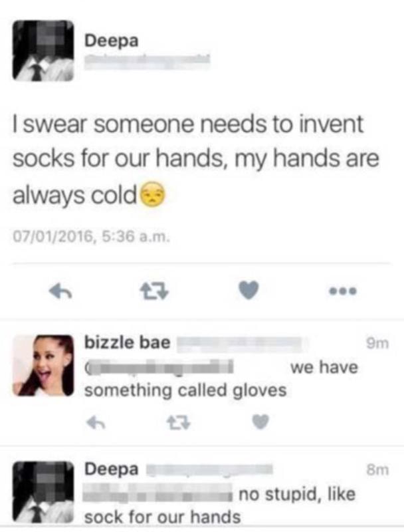The image size is (404, 532).
Task: Retweet bizzle bae's gloves reply
Action: pyautogui.click(x=179, y=423)
